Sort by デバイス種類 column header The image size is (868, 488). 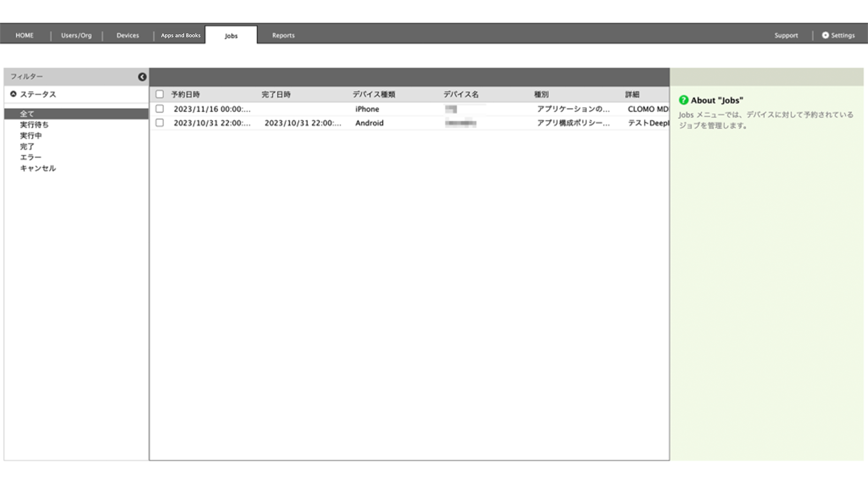(x=374, y=94)
